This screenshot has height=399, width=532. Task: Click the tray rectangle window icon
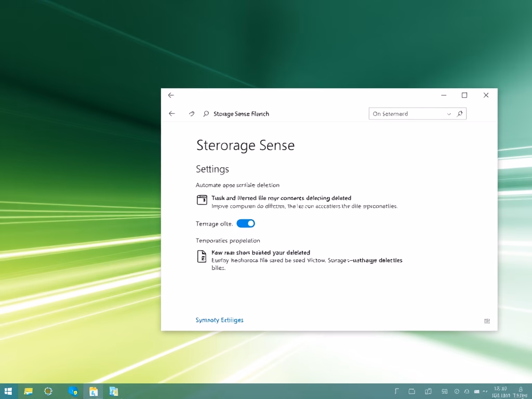[411, 391]
